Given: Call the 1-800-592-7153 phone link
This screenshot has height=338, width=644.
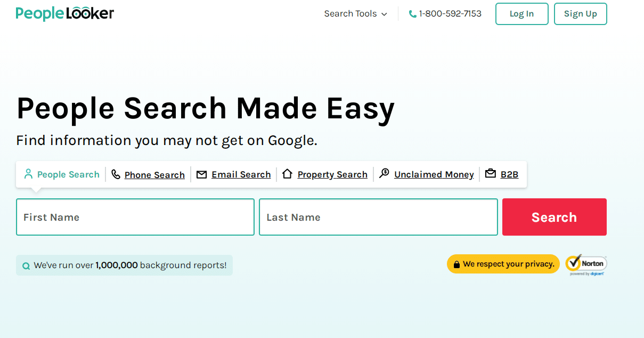Looking at the screenshot, I should (445, 14).
